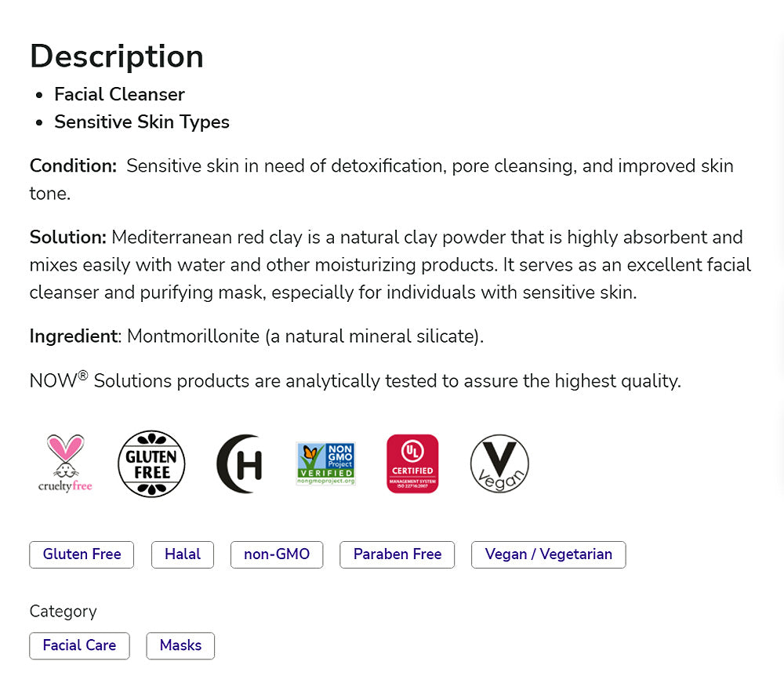Click the Halal crescent H icon
Viewport: 784px width, 694px height.
coord(239,463)
